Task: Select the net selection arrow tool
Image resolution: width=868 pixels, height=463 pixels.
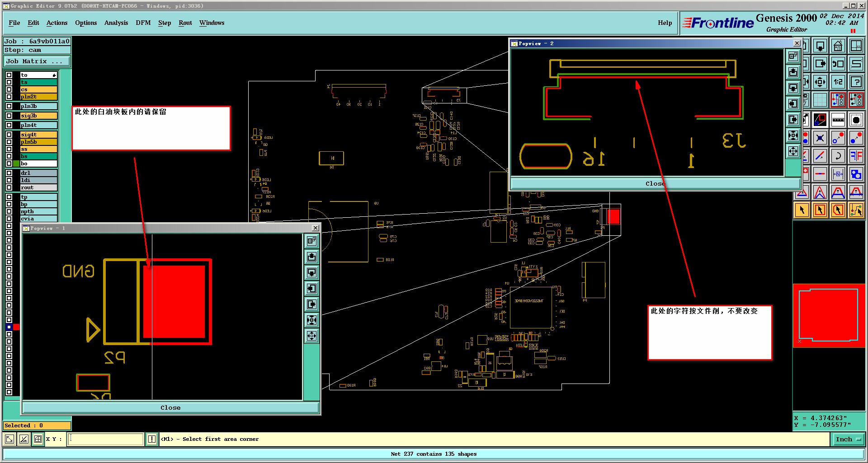Action: (856, 210)
